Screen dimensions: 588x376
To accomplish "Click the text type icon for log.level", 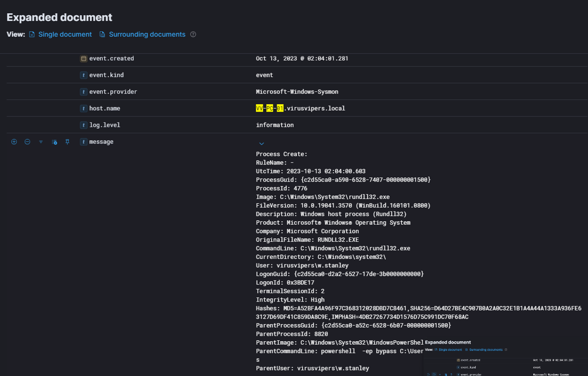I will (84, 125).
